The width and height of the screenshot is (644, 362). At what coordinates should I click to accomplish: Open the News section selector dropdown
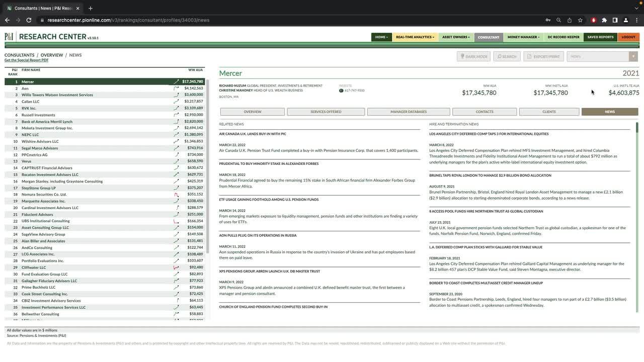(602, 56)
